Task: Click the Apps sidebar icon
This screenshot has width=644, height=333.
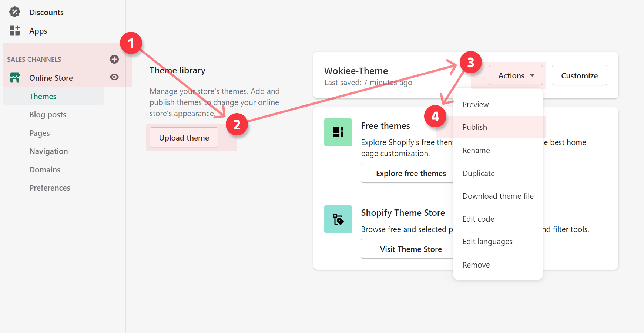Action: pos(15,31)
